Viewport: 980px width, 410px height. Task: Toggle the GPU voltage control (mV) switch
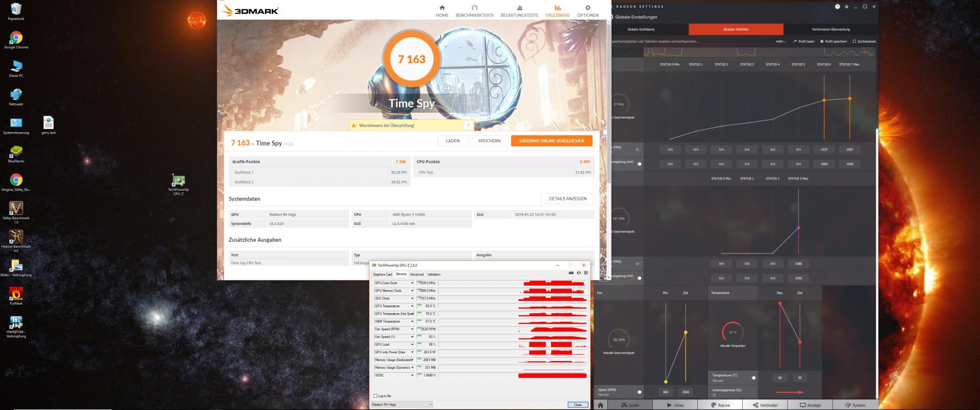pos(640,164)
